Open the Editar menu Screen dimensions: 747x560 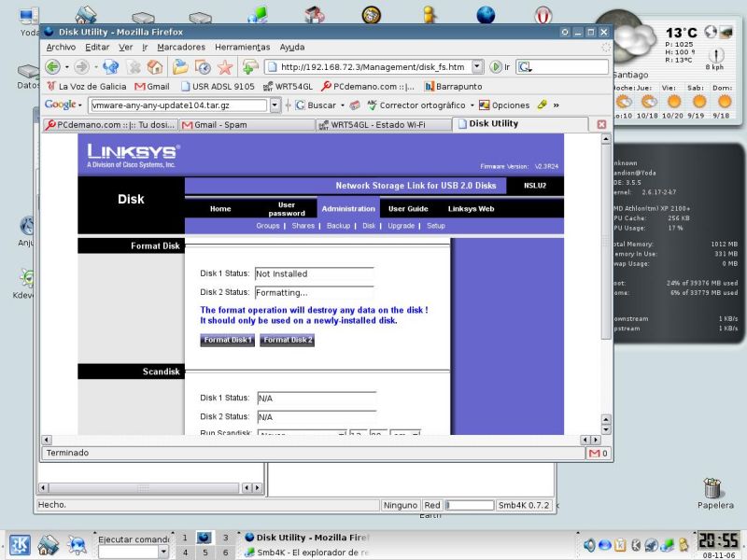[97, 48]
